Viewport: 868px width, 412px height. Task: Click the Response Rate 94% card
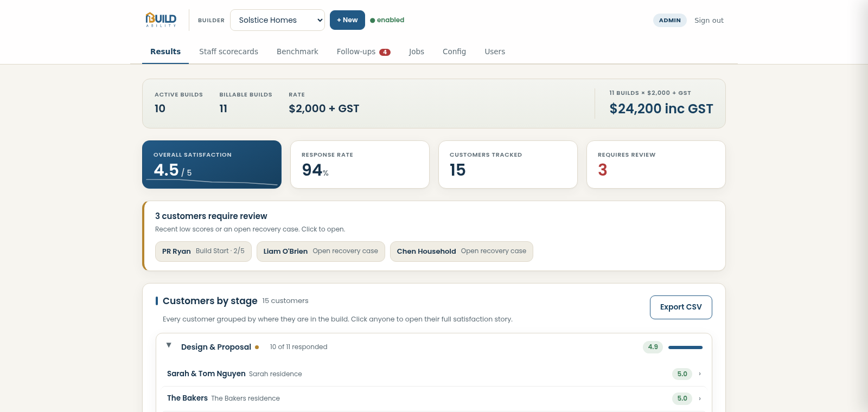(x=360, y=164)
